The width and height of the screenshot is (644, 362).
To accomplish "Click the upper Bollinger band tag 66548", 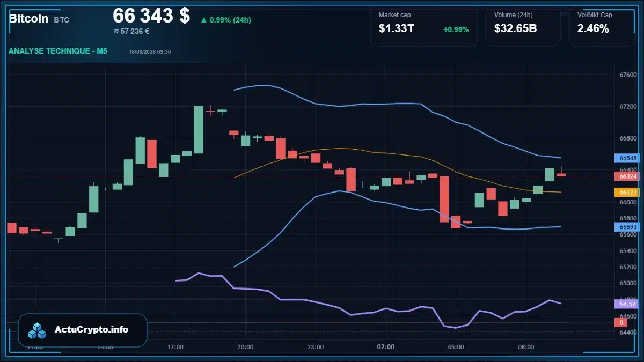I will pos(627,158).
